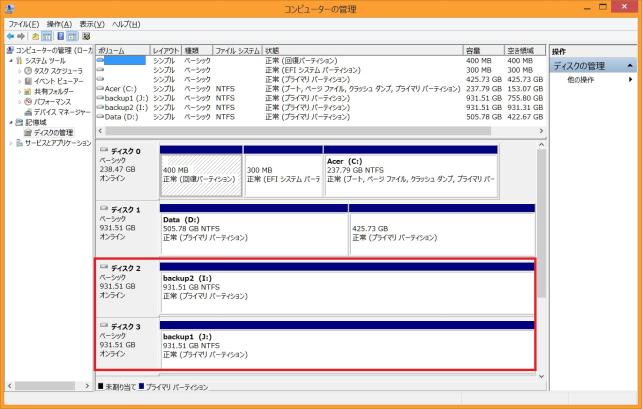
Task: Click the 153.07 GB free space cell
Action: click(525, 88)
